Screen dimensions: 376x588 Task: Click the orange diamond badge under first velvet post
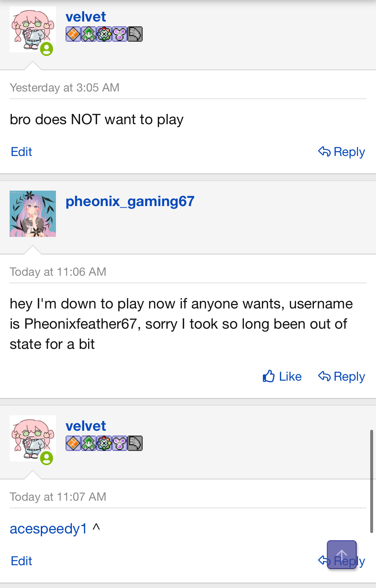pos(73,34)
